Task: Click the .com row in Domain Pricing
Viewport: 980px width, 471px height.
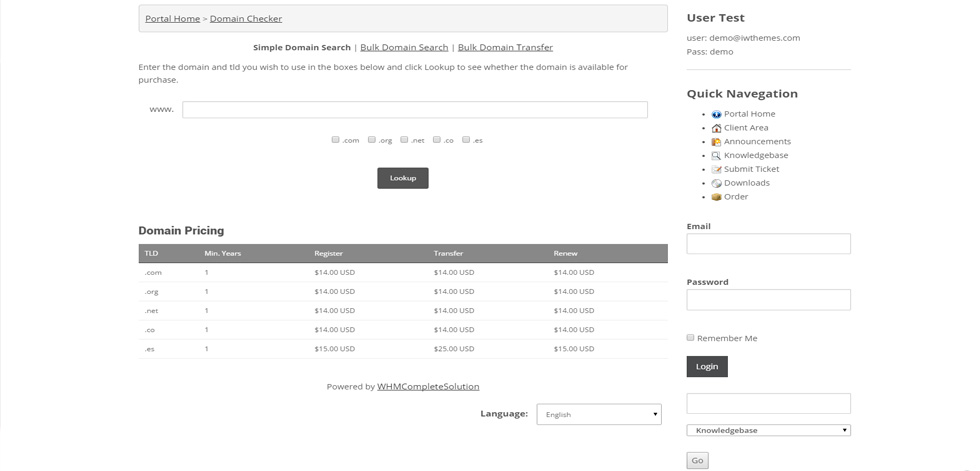Action: [402, 272]
